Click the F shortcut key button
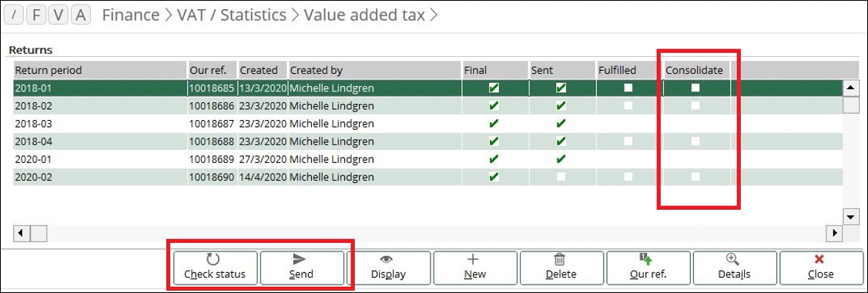This screenshot has width=868, height=293. 36,15
